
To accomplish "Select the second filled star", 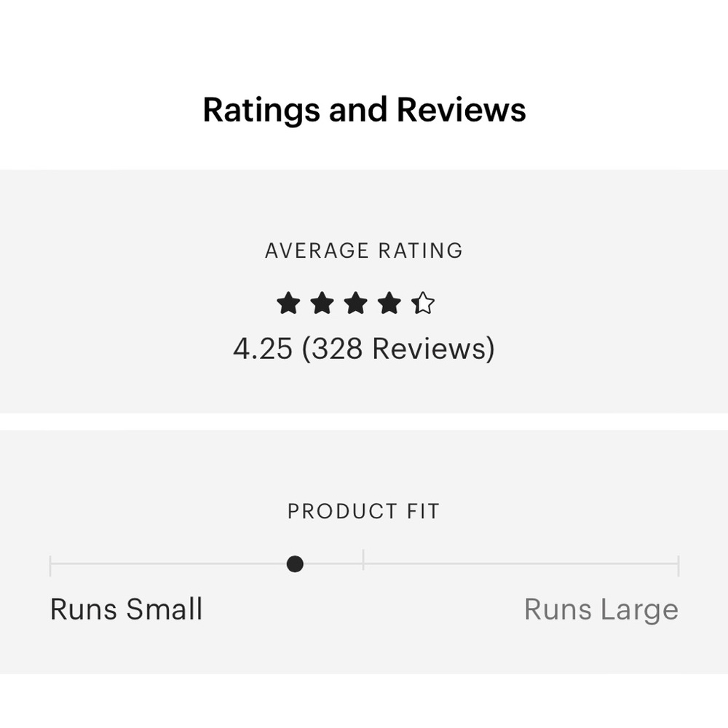I will (322, 304).
